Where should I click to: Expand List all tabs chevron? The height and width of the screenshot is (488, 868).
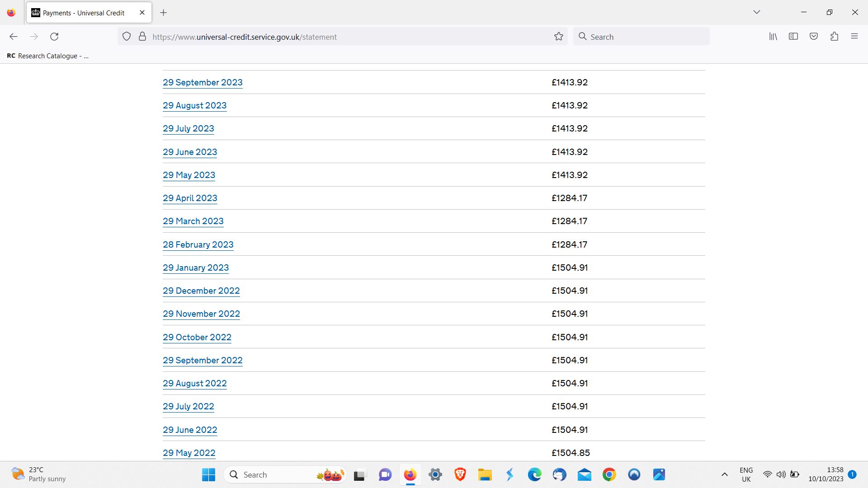pyautogui.click(x=757, y=12)
